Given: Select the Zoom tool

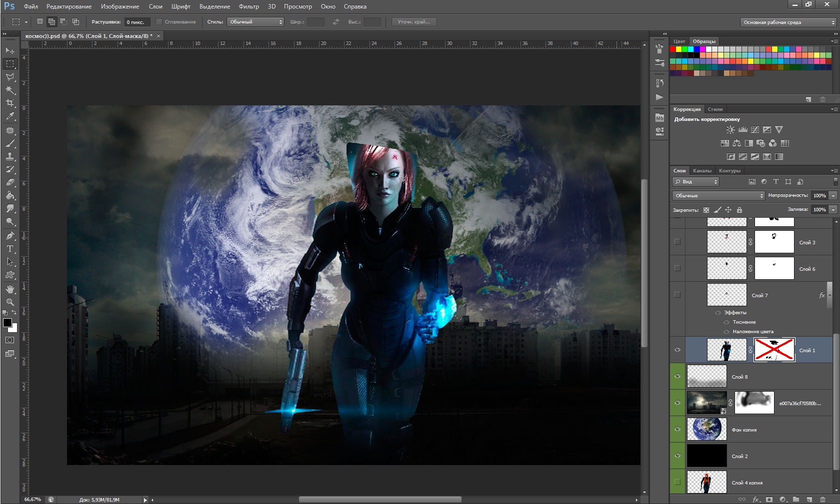Looking at the screenshot, I should click(9, 302).
